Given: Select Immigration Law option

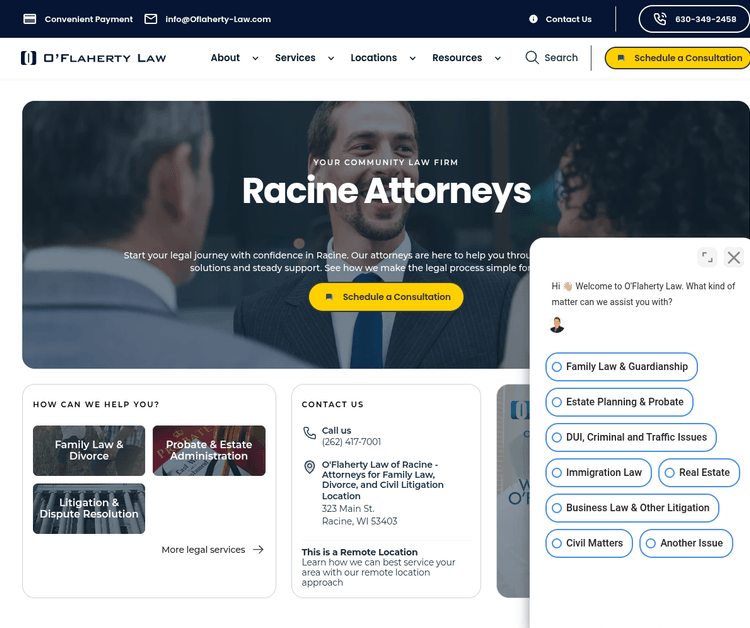Looking at the screenshot, I should pos(598,473).
